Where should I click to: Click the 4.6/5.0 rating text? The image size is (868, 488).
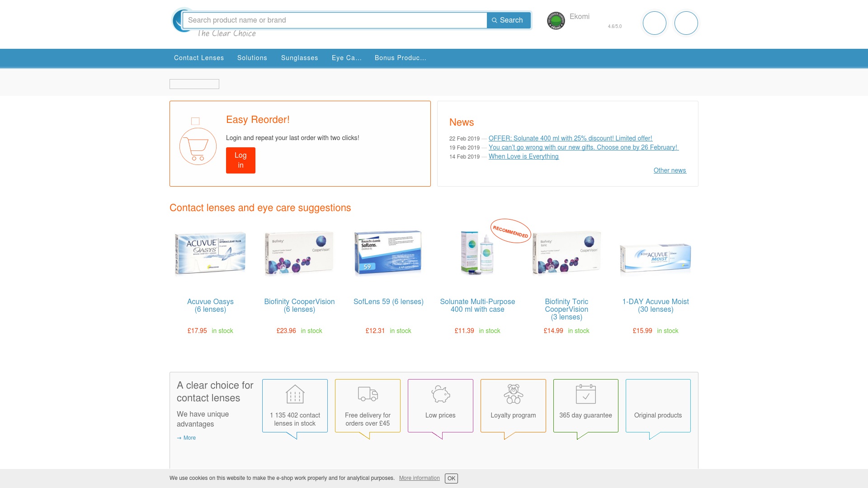point(615,27)
